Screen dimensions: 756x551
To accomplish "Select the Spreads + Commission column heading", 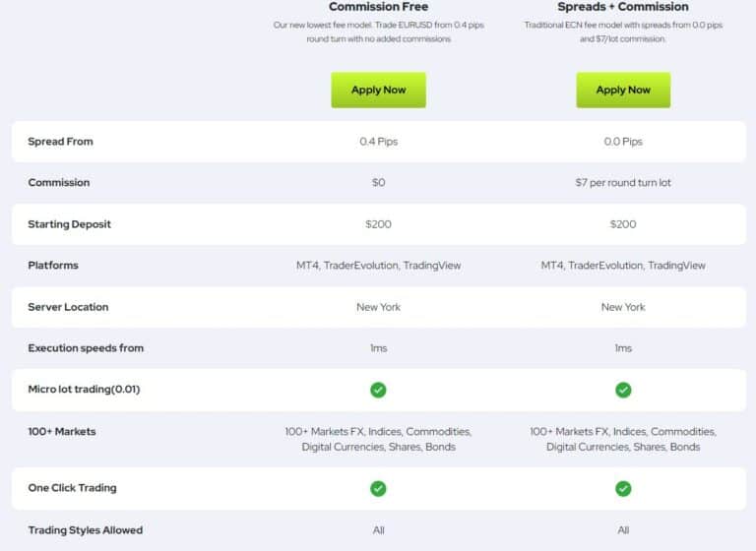I will (x=623, y=7).
